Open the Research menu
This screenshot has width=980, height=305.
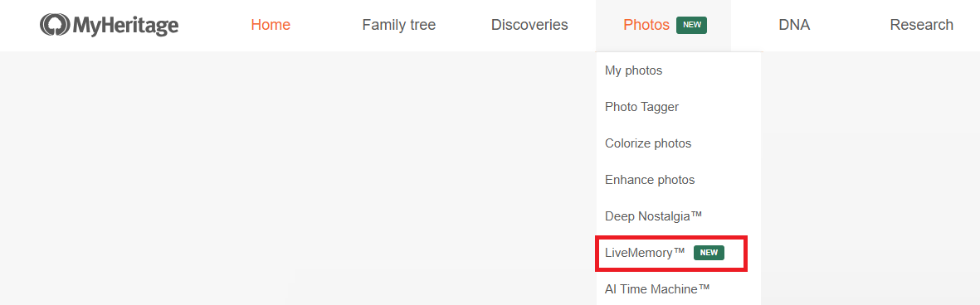coord(921,25)
